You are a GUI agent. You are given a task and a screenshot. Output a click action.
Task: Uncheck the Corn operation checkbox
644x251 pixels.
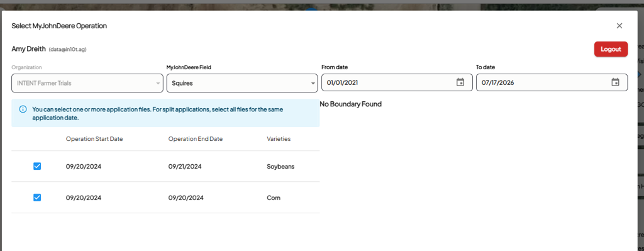(37, 198)
